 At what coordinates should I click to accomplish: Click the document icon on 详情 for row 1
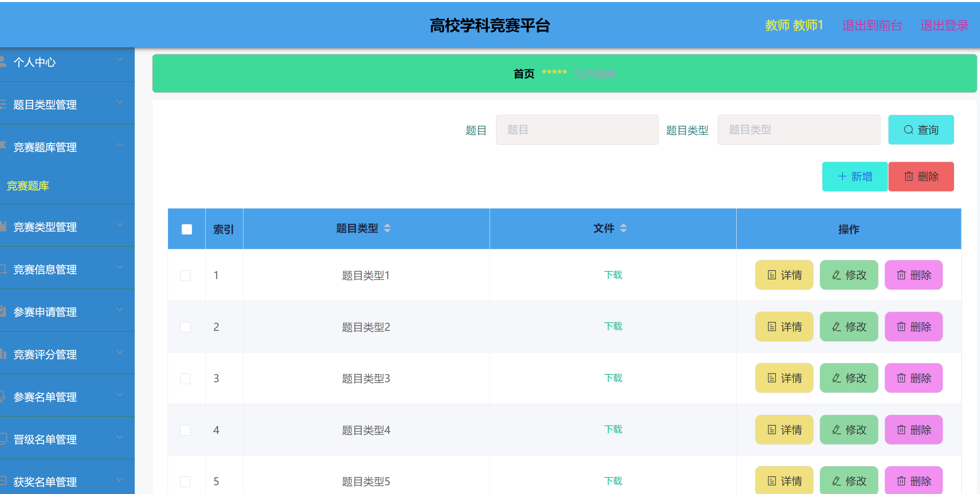point(772,275)
